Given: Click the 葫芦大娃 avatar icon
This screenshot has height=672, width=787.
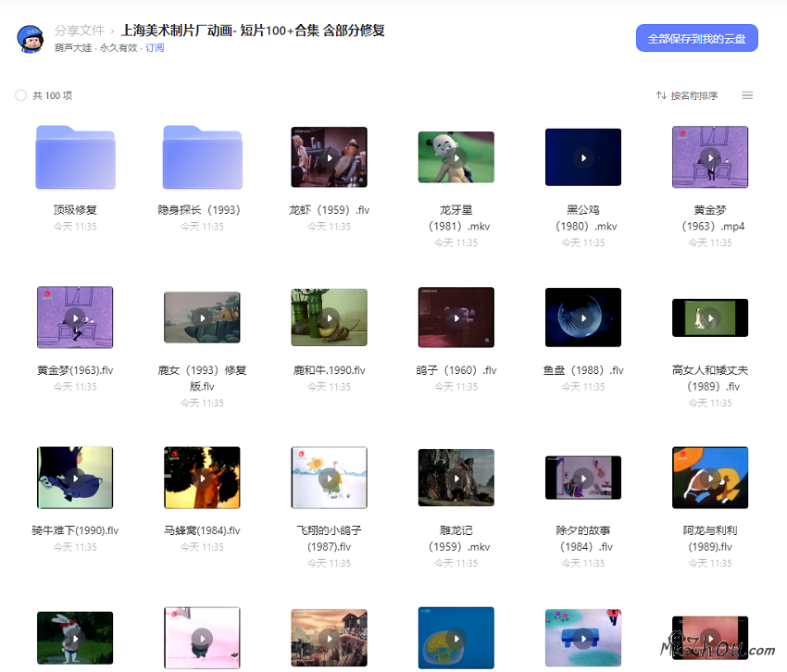Looking at the screenshot, I should (31, 39).
